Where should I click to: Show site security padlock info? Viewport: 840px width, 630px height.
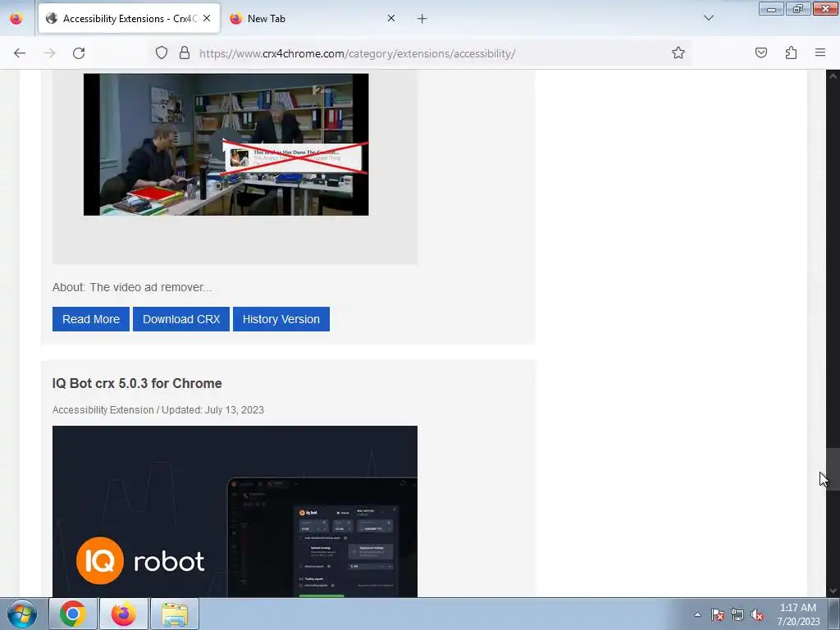tap(185, 53)
